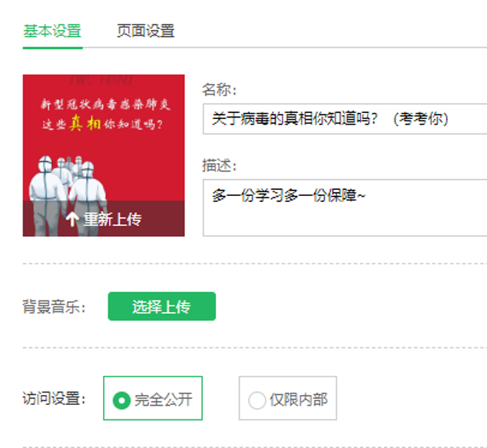Click the protective-suit medical workers figure
Screen dimensions: 487x448
tap(68, 196)
